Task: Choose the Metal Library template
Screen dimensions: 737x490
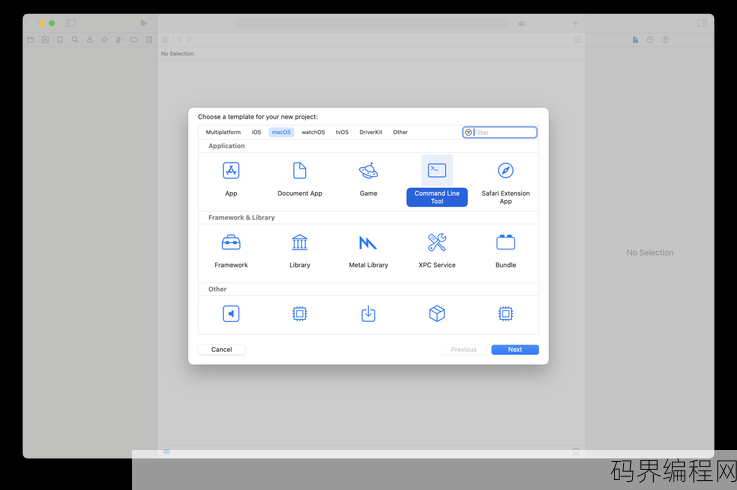Action: coord(368,243)
